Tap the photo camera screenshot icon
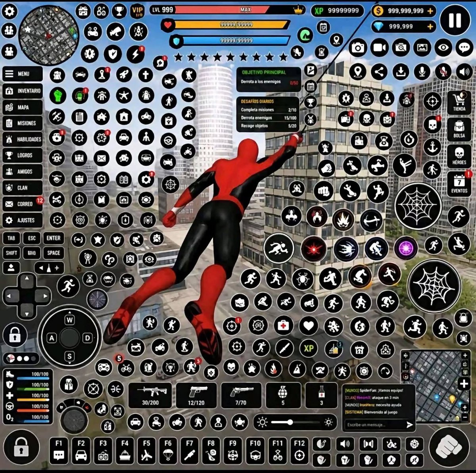 tap(358, 48)
